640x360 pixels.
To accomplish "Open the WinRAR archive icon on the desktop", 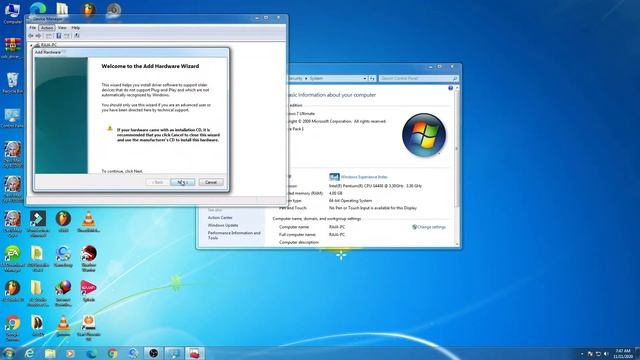I will [12, 48].
